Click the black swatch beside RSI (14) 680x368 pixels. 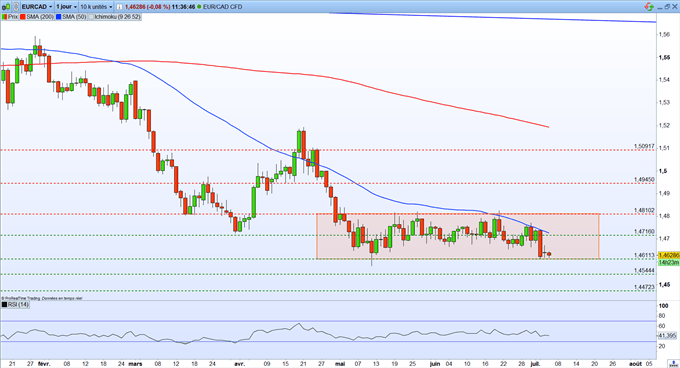click(5, 305)
